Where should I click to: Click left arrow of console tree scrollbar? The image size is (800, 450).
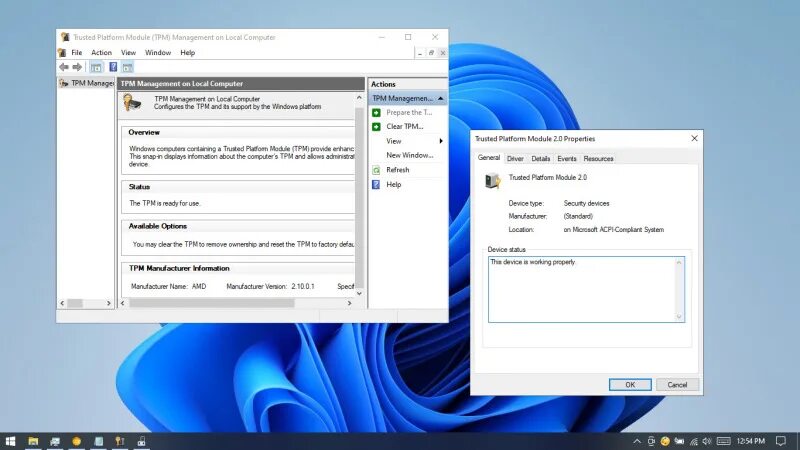tap(62, 303)
